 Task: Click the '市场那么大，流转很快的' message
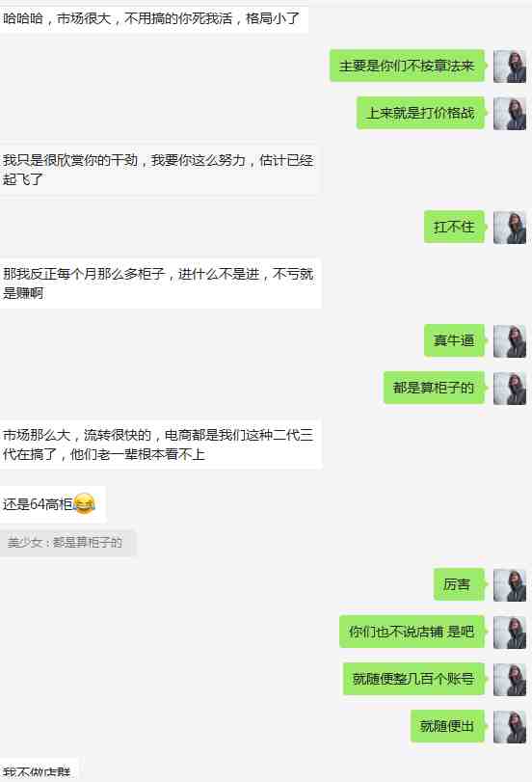(x=161, y=445)
